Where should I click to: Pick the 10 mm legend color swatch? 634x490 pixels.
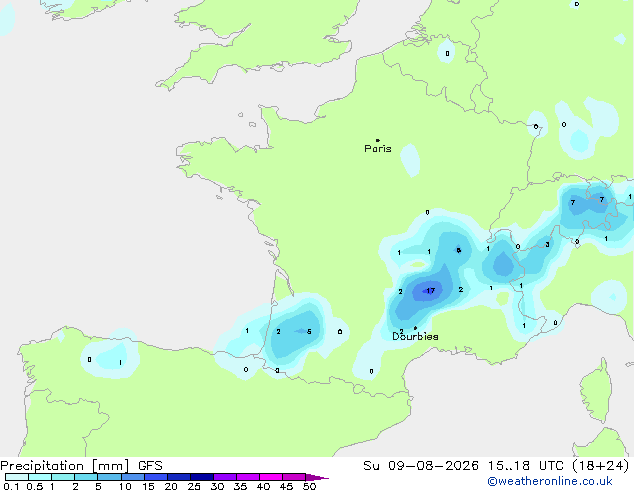(x=133, y=477)
